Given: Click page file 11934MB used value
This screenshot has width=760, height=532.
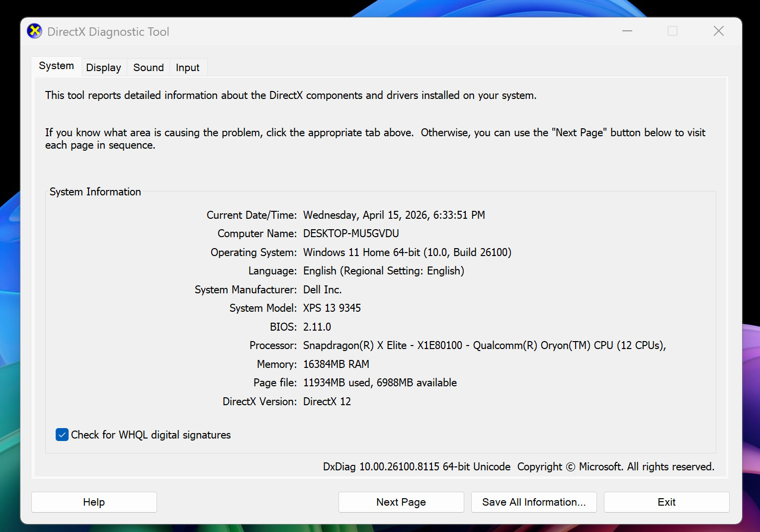Looking at the screenshot, I should (380, 382).
